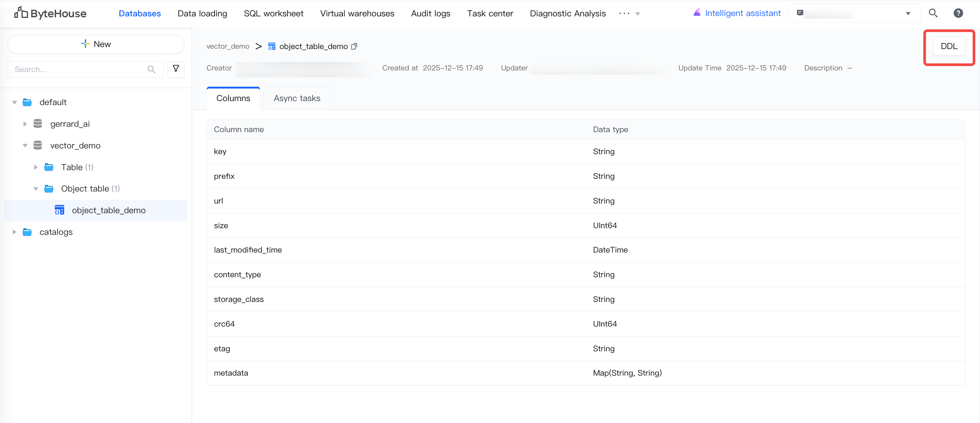Click the ByteHouse logo

(50, 13)
